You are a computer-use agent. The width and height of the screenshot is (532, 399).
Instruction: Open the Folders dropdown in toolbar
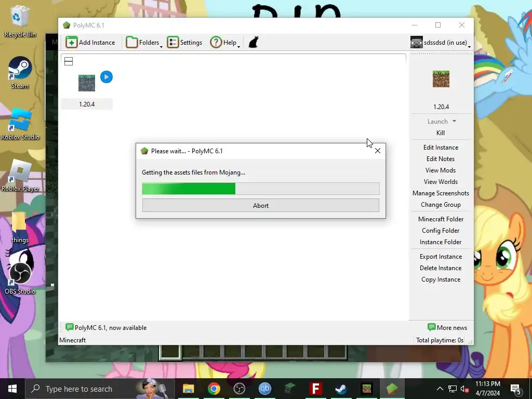pos(144,43)
